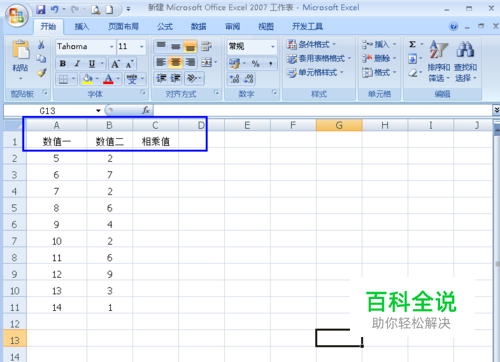This screenshot has height=362, width=500.
Task: Decrease indent
Action: click(x=161, y=78)
